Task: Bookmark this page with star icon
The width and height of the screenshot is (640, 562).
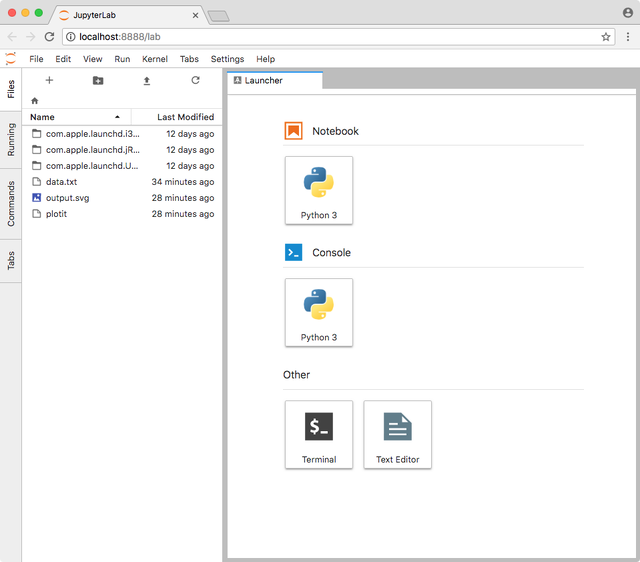Action: pyautogui.click(x=606, y=37)
